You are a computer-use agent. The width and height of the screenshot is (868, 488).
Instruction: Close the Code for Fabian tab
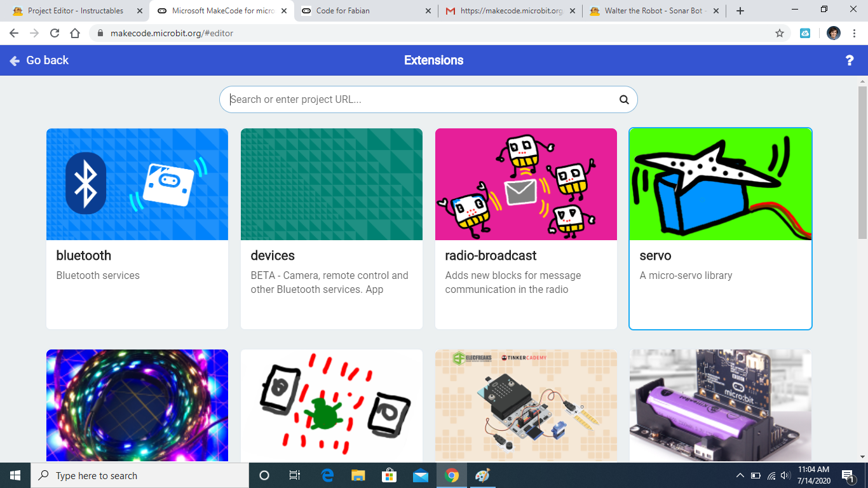(x=428, y=11)
